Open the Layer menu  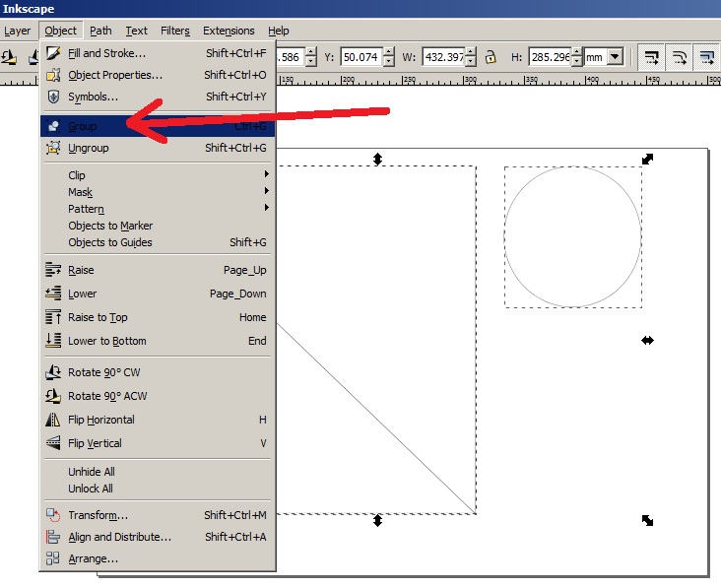coord(17,31)
